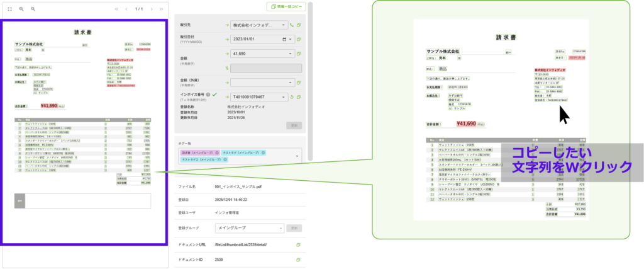Click the help icon beside インボイス番号 label
Image resolution: width=644 pixels, height=269 pixels.
(208, 94)
